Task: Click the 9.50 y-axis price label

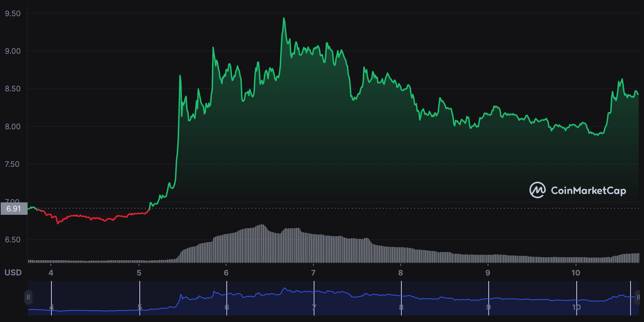Action: coord(13,13)
